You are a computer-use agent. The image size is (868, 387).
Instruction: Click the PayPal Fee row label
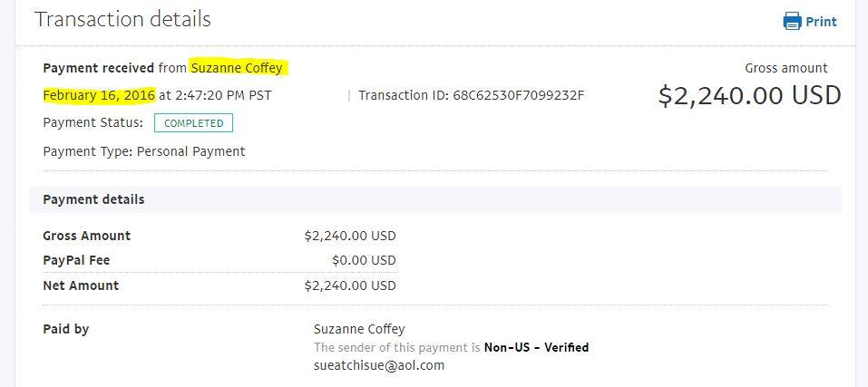click(x=76, y=260)
